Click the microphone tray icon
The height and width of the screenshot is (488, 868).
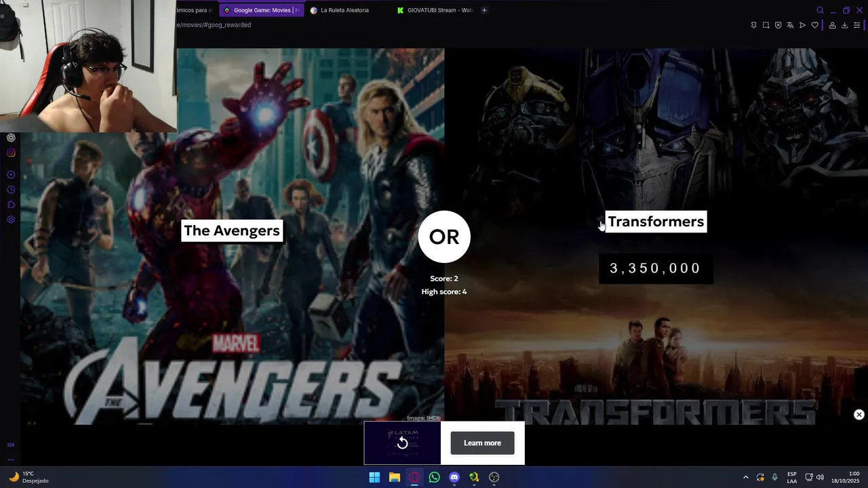point(774,477)
